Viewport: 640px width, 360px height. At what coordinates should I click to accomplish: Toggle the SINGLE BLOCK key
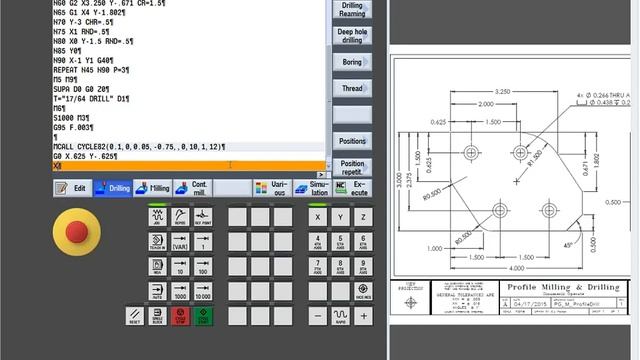coord(158,316)
